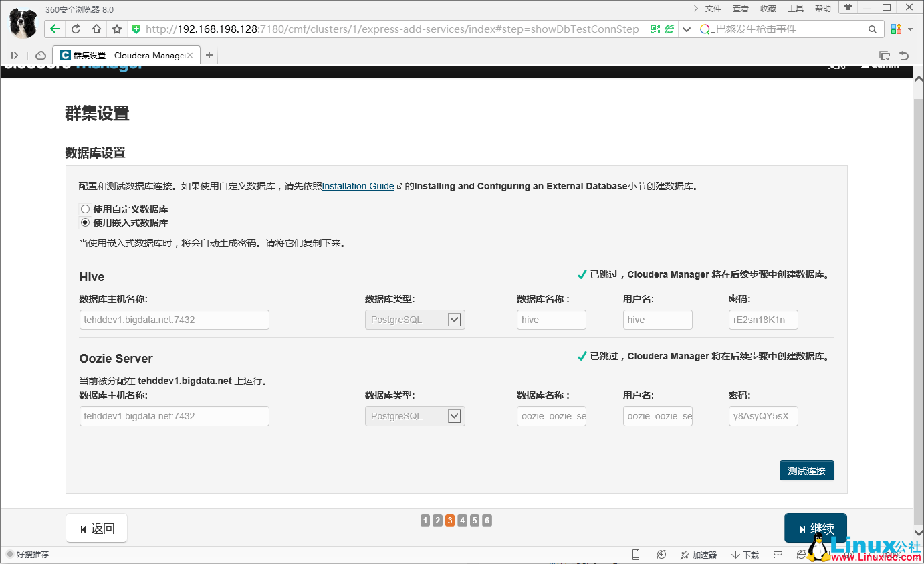Screen dimensions: 924x564
Task: Click the flag report icon in status bar
Action: (776, 555)
